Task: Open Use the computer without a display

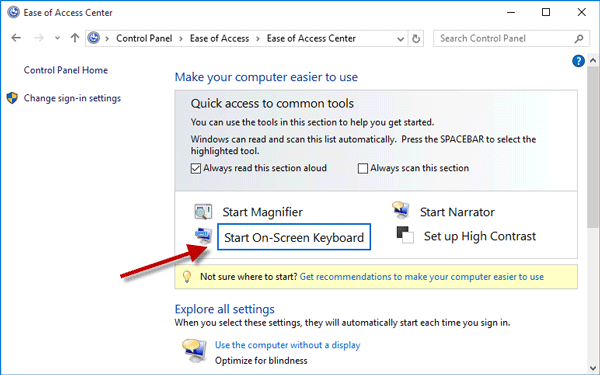Action: coord(287,345)
